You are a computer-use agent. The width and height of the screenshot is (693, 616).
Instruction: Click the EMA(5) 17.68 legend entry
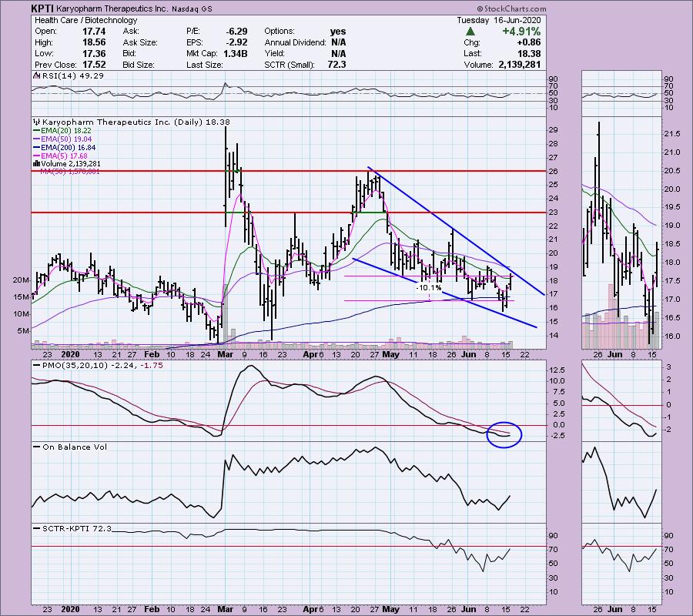[x=64, y=156]
